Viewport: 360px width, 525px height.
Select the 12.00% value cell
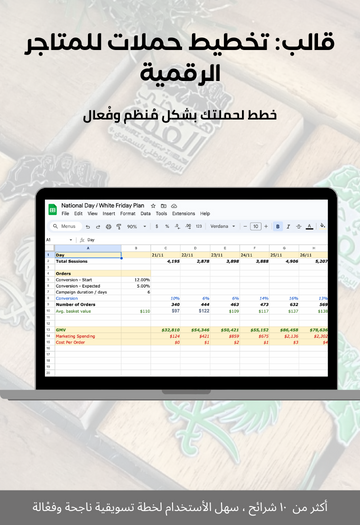pyautogui.click(x=136, y=280)
